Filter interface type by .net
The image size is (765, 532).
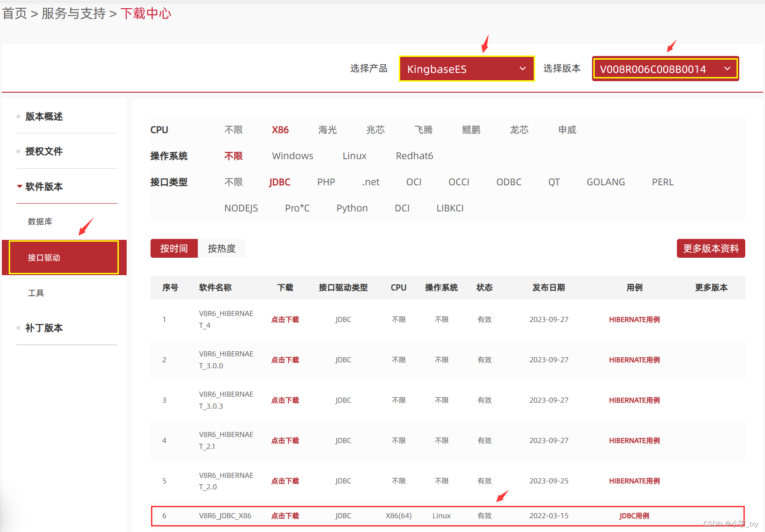(x=371, y=182)
